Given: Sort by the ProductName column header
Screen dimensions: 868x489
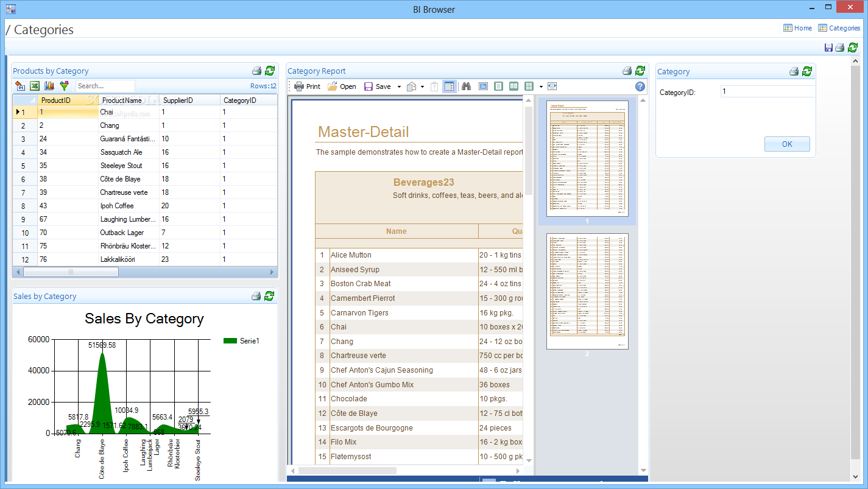Looking at the screenshot, I should [x=129, y=100].
